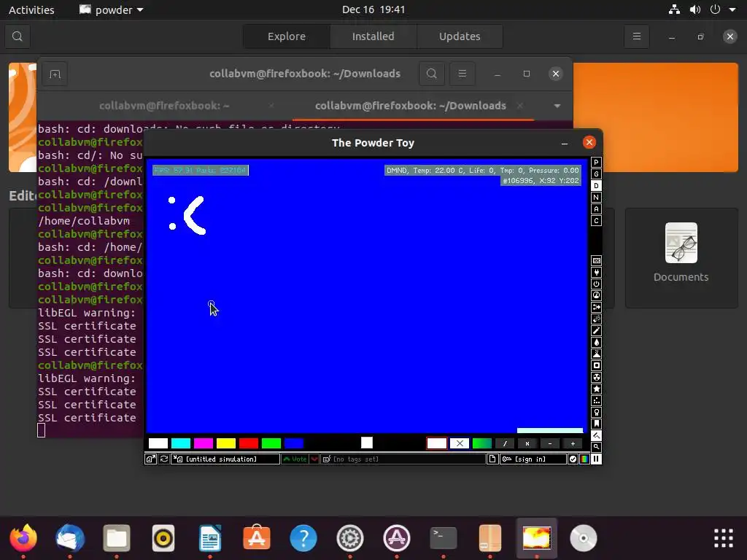Open element search (magnifier) in Powder Toy

pyautogui.click(x=596, y=447)
